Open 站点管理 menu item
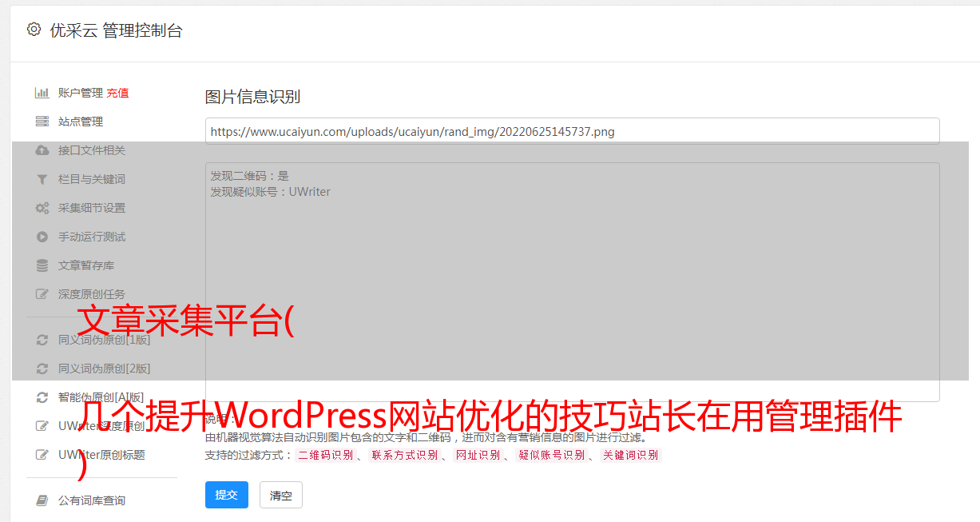Viewport: 980px width, 522px height. [81, 122]
